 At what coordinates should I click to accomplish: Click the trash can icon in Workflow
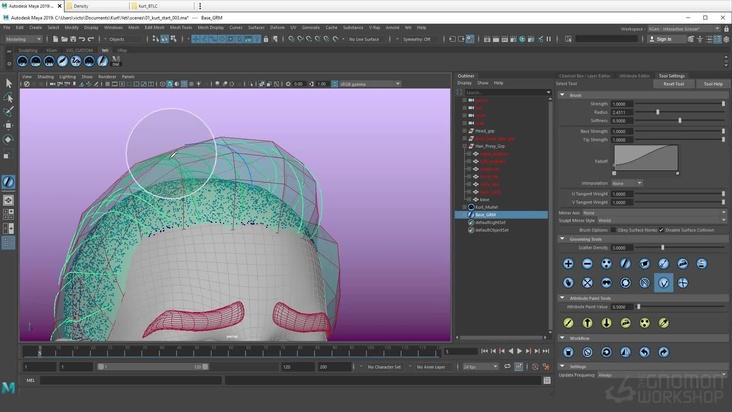pos(568,352)
